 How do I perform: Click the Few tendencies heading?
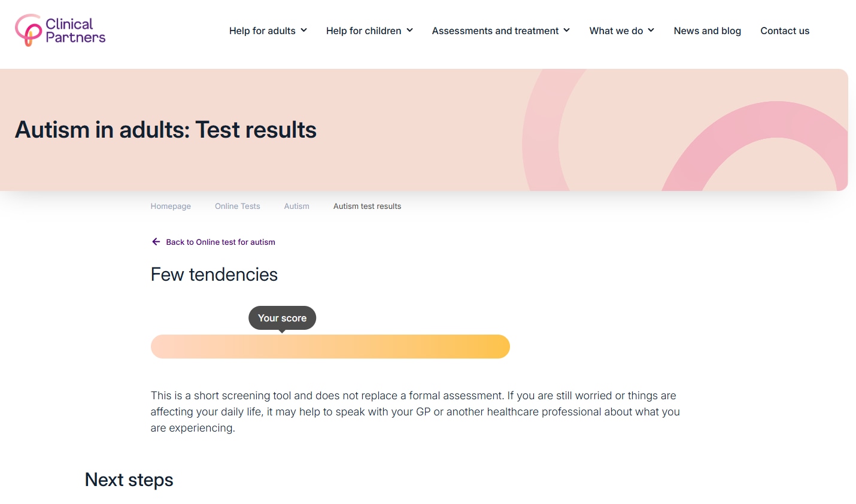[214, 275]
